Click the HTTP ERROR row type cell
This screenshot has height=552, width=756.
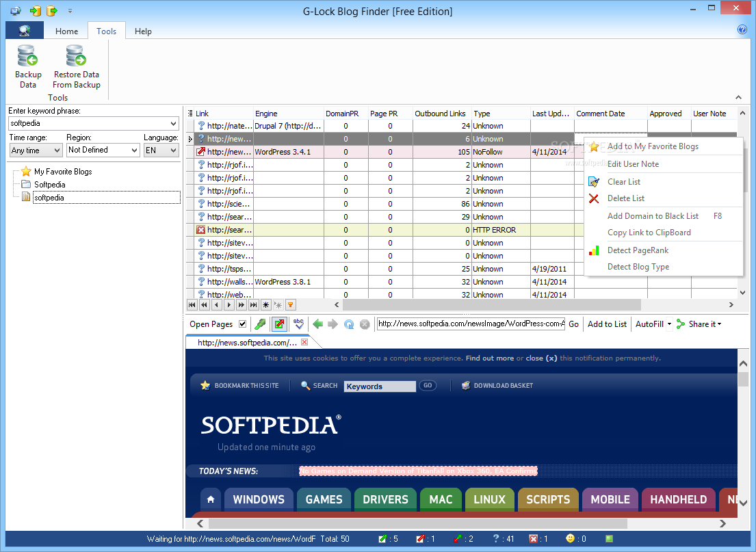tap(501, 230)
